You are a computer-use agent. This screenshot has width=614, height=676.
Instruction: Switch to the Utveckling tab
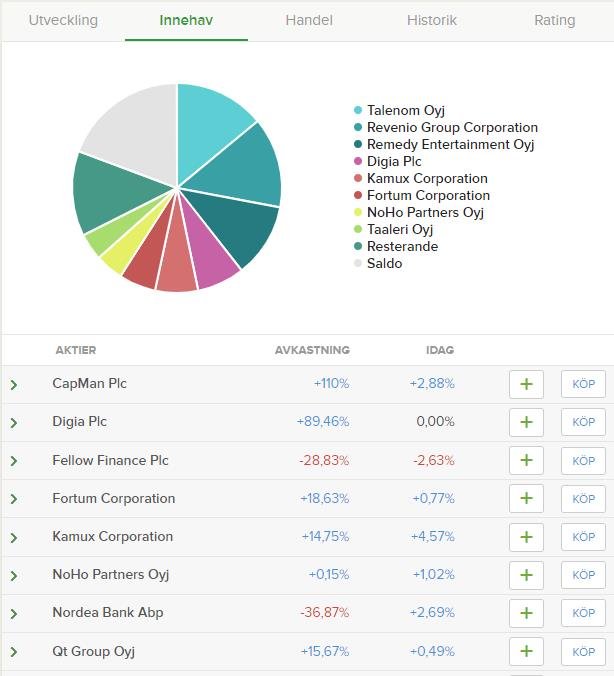[63, 20]
